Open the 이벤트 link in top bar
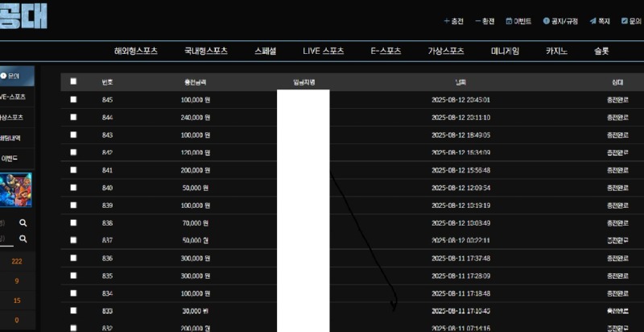 (x=522, y=22)
